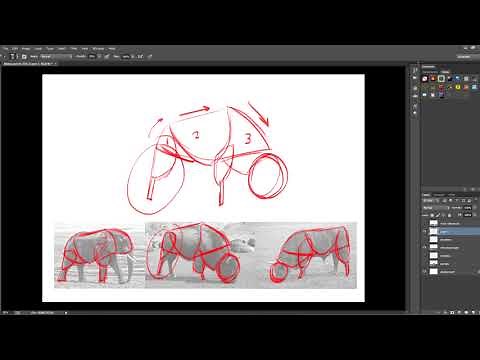Switch to the Channels panel tab
This screenshot has width=480, height=360.
[x=439, y=195]
